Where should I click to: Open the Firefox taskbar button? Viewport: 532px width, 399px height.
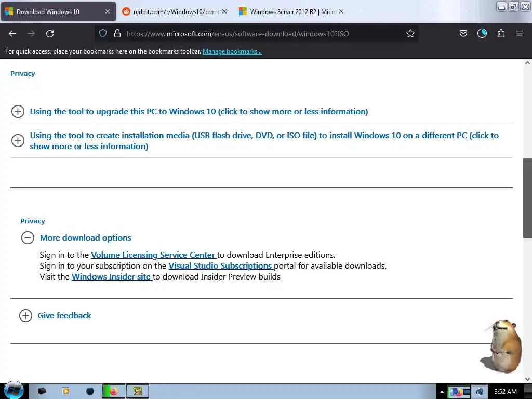114,392
